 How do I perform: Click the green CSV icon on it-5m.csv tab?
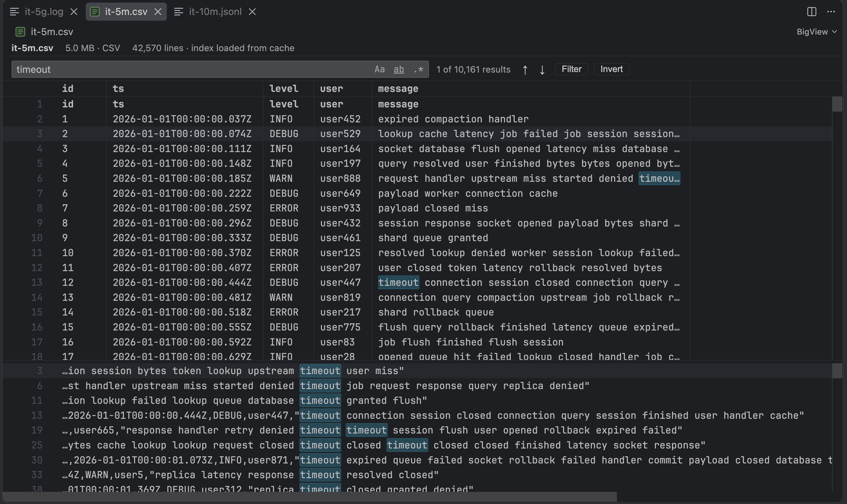[95, 12]
